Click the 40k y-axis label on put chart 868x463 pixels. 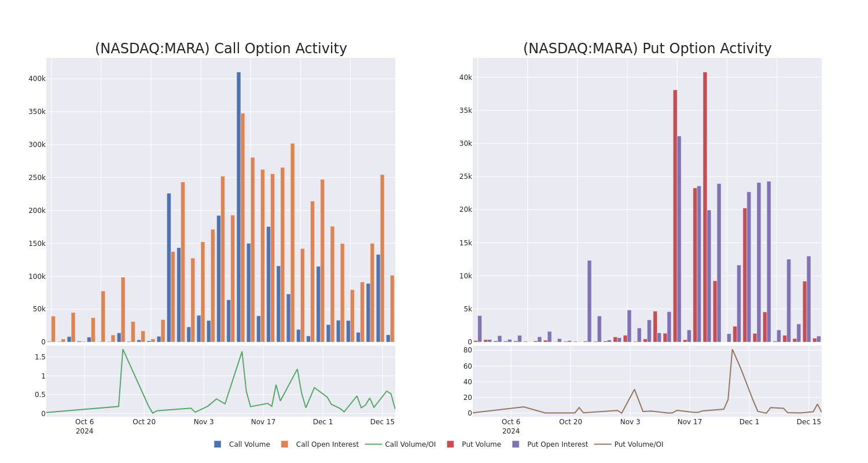point(466,78)
